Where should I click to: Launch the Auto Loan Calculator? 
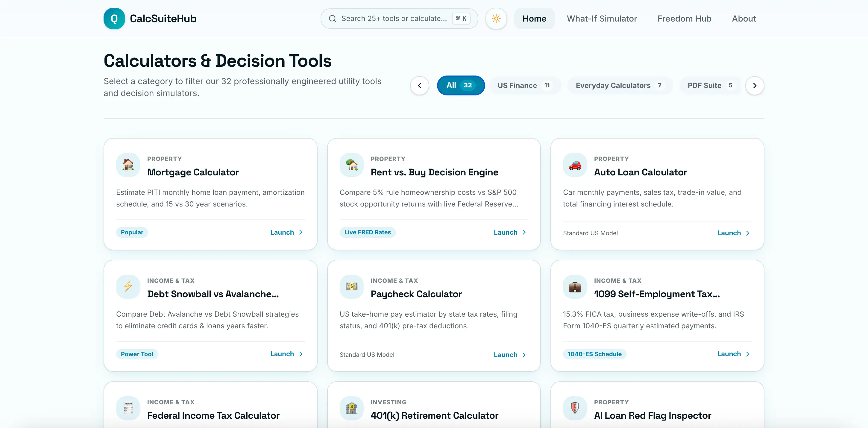coord(734,233)
